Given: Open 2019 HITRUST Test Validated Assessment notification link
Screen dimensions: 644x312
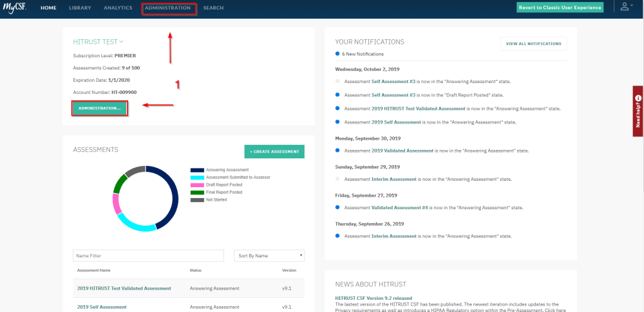Looking at the screenshot, I should point(419,109).
